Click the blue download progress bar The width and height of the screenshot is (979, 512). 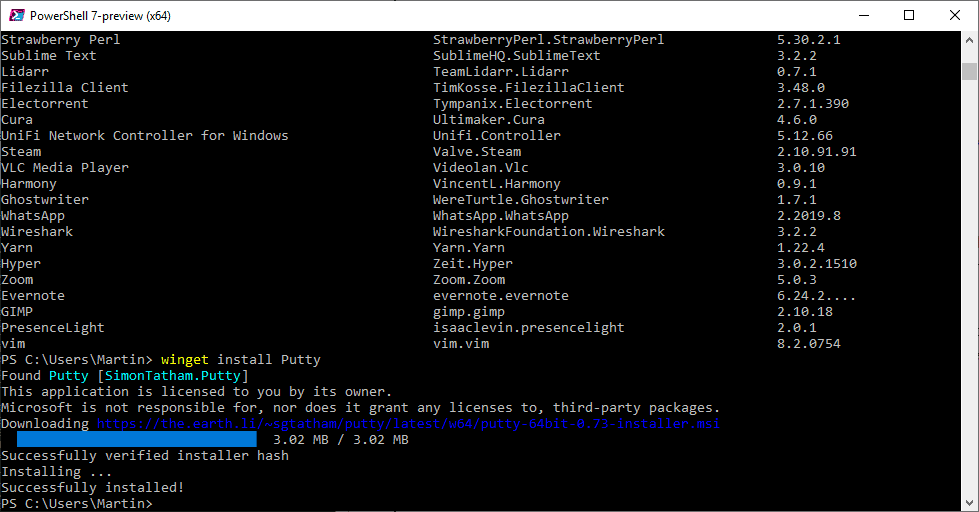click(x=137, y=440)
